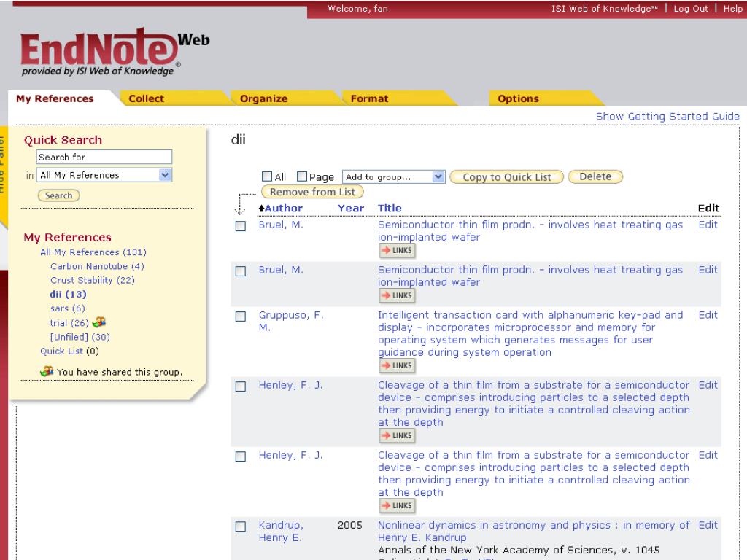
Task: Open the All My References search dropdown
Action: 104,175
